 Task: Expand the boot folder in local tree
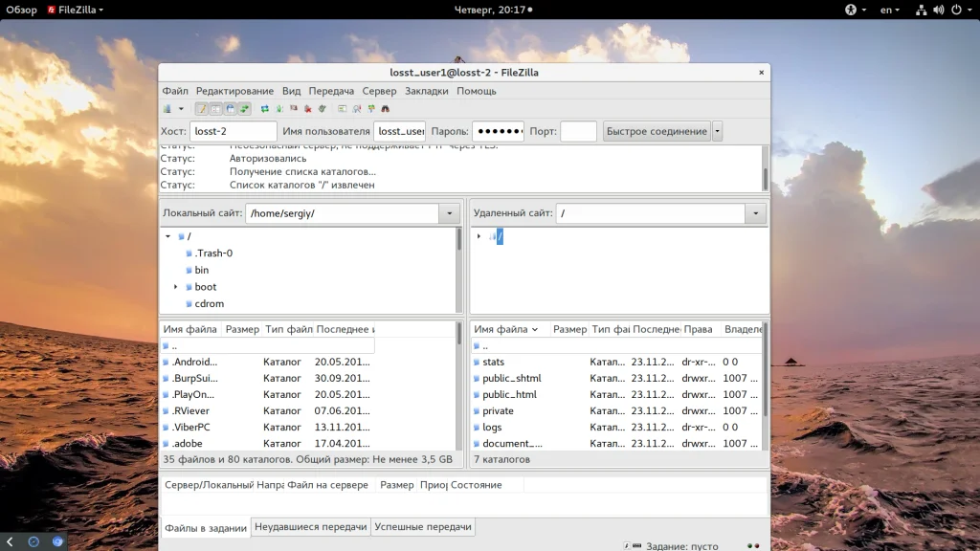(176, 287)
